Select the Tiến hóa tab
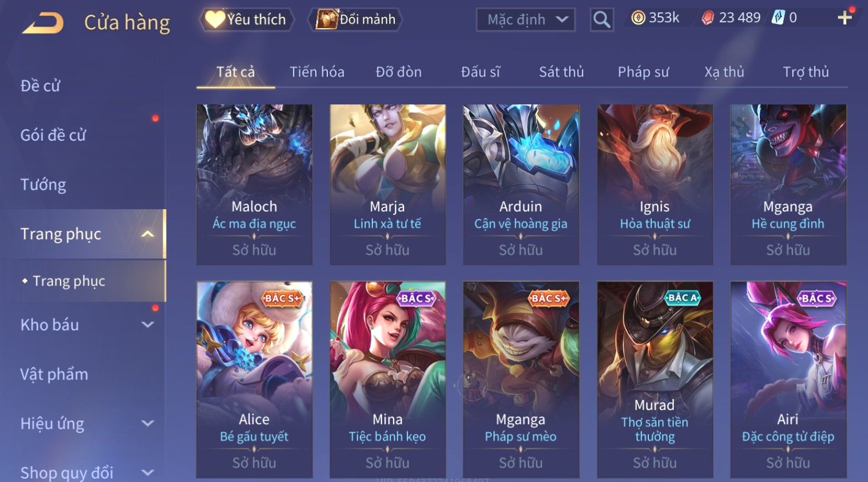Image resolution: width=868 pixels, height=482 pixels. coord(317,72)
